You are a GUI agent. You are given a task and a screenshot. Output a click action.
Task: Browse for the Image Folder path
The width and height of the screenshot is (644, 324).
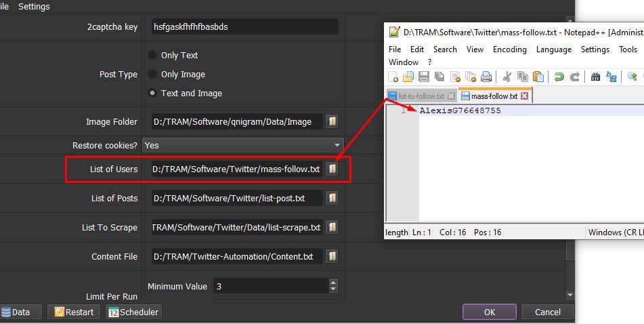(x=332, y=121)
